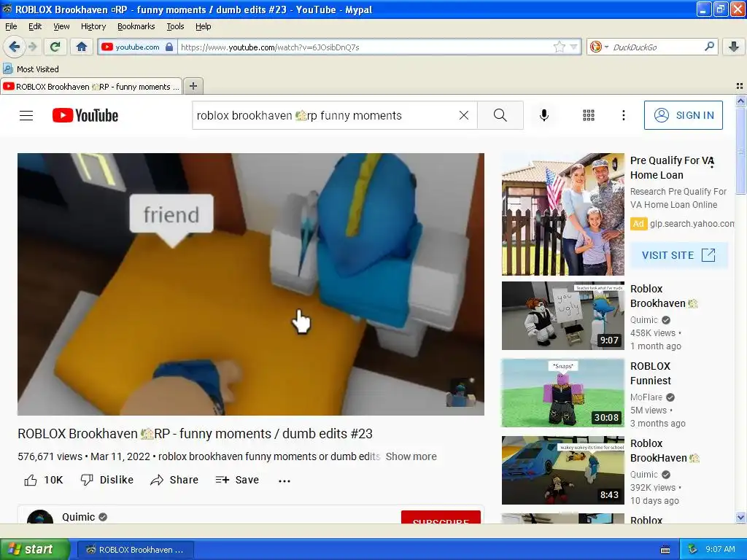Open the downloads arrow button
747x560 pixels.
coord(734,47)
